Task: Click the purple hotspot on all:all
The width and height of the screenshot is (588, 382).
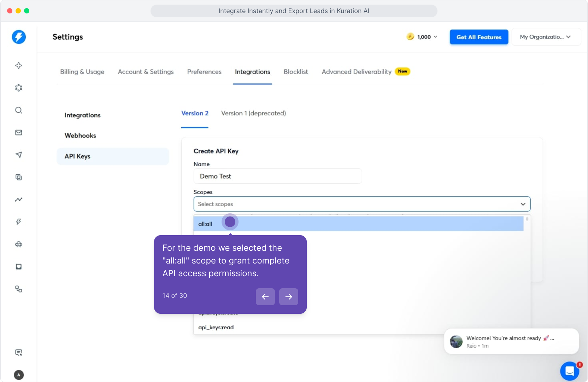Action: [230, 222]
